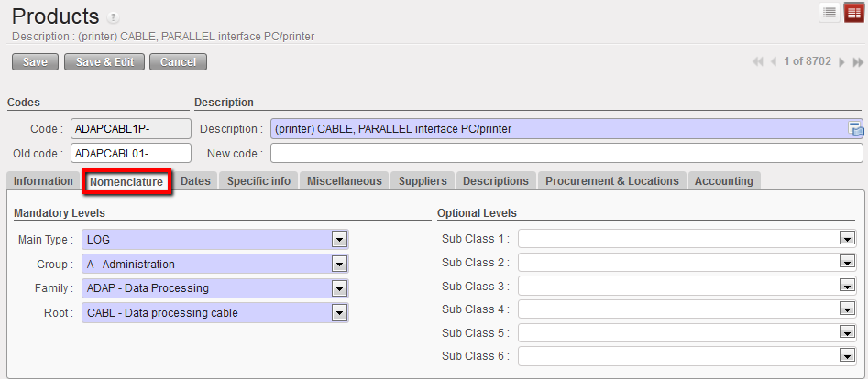Jump to last record arrow
This screenshot has width=868, height=379.
tap(858, 61)
